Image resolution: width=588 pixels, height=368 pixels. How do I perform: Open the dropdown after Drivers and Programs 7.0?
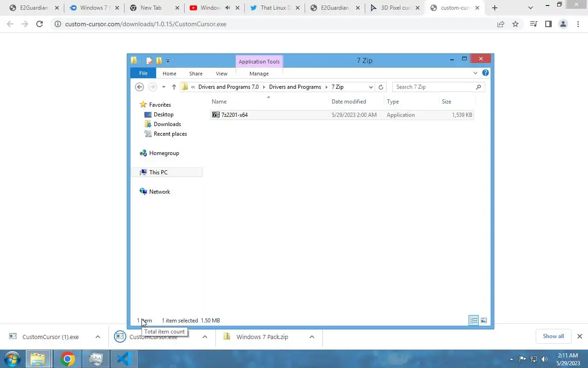[264, 87]
